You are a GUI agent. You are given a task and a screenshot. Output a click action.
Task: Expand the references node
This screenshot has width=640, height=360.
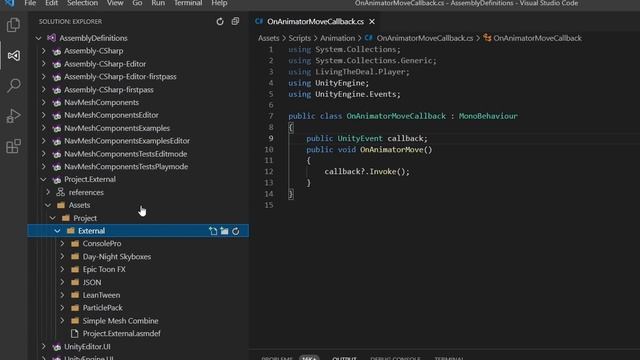pyautogui.click(x=48, y=192)
